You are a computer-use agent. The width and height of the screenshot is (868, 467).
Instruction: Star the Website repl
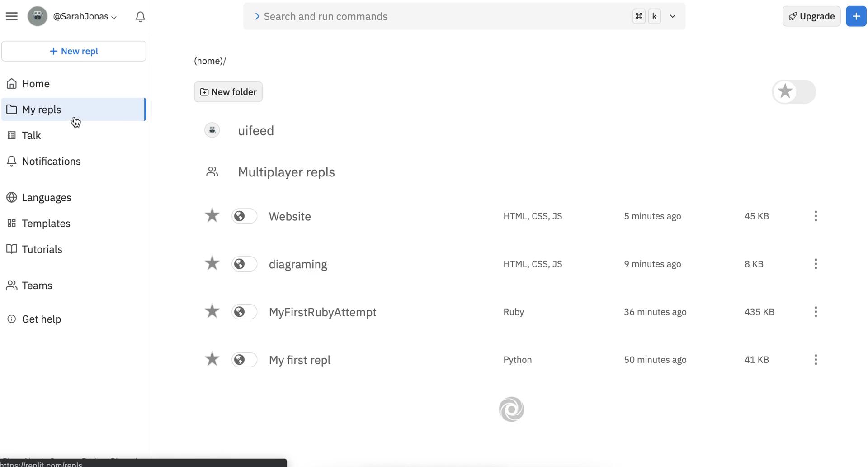212,215
